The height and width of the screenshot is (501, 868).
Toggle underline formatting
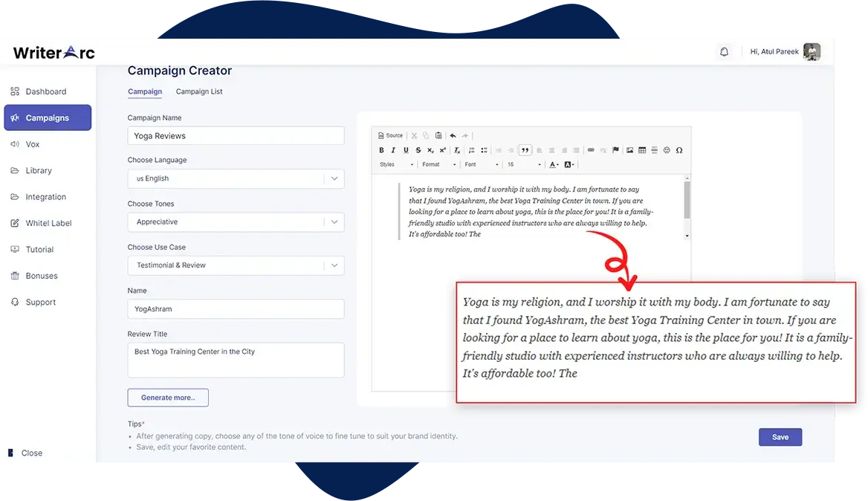(406, 150)
